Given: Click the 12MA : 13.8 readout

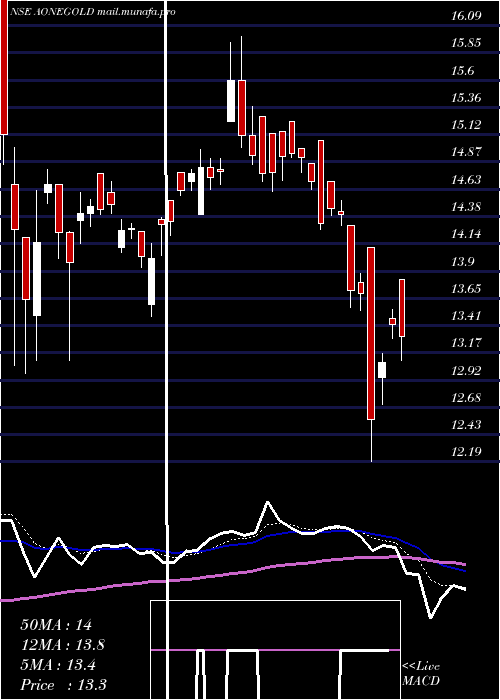Looking at the screenshot, I should pos(63,645).
